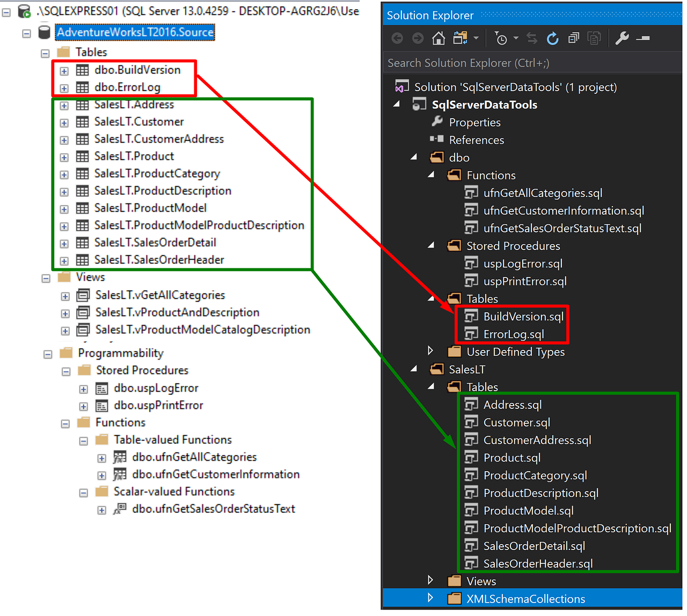Click the dbo folder icon in Solution Explorer
This screenshot has height=616, width=687.
[x=436, y=158]
